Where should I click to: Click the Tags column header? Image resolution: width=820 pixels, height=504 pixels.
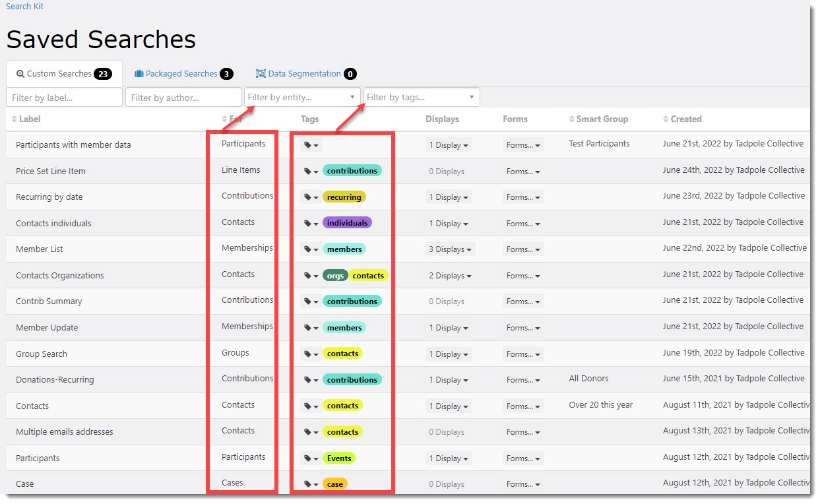309,119
